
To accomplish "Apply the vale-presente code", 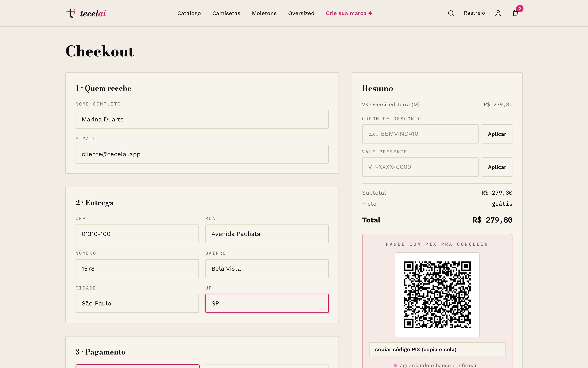I will click(497, 167).
